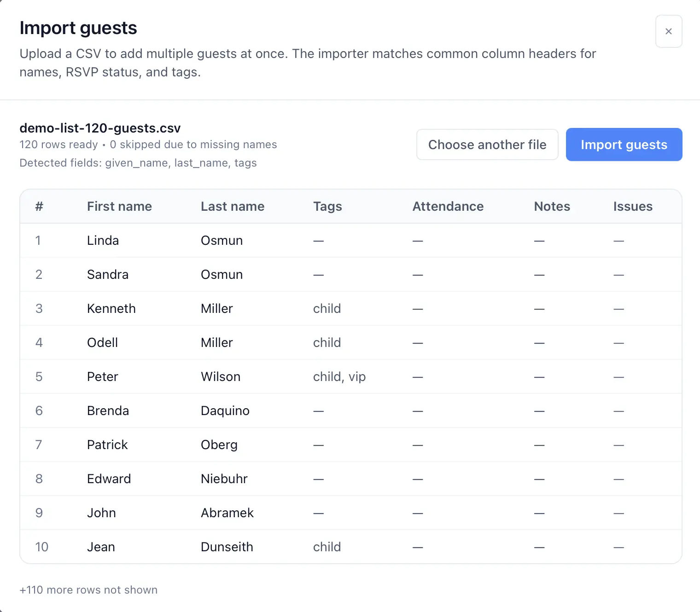This screenshot has height=612, width=700.
Task: Select the row for Brenda Daquino
Action: pyautogui.click(x=184, y=410)
